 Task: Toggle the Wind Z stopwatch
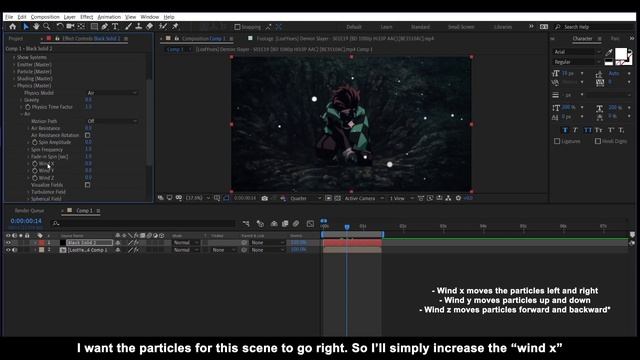(x=35, y=178)
